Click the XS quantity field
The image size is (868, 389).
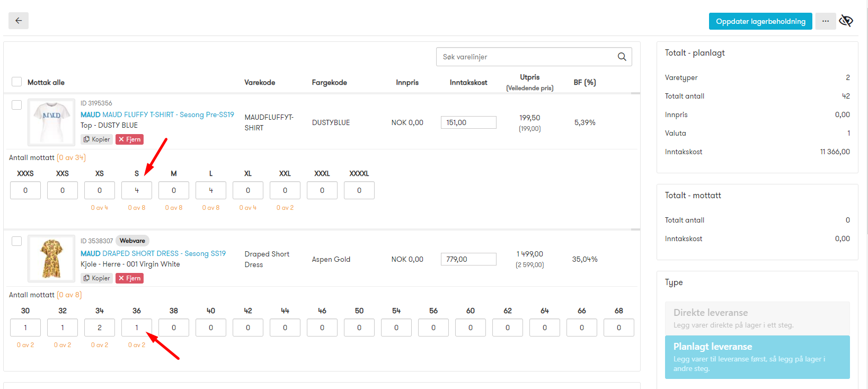[x=100, y=190]
